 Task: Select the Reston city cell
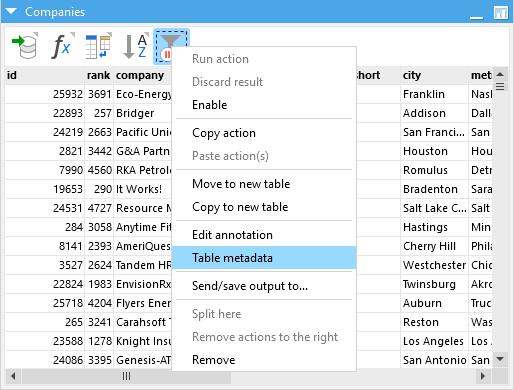tap(434, 322)
